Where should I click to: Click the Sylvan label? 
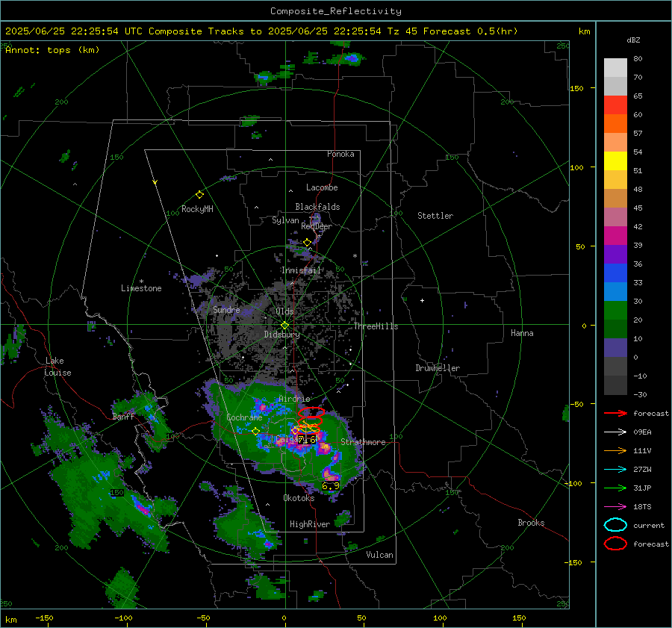285,220
